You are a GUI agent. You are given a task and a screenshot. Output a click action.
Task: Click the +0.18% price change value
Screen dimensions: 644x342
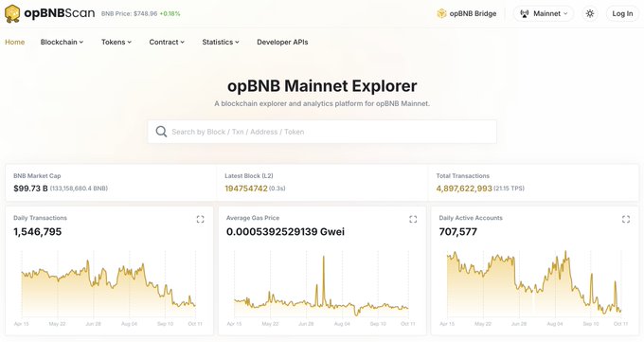170,13
